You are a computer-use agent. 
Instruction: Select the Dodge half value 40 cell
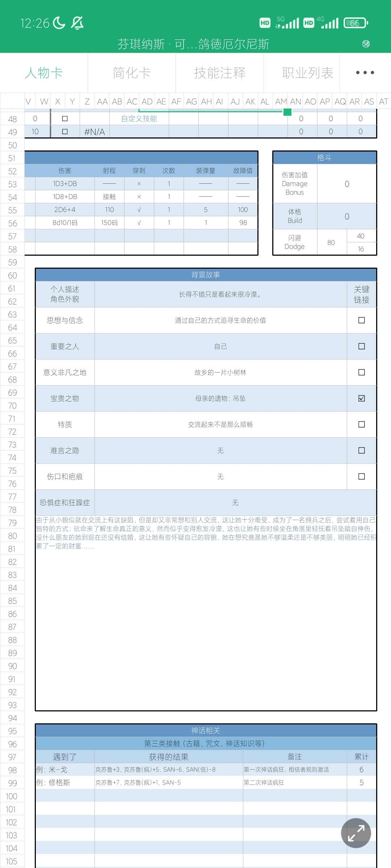(x=361, y=236)
